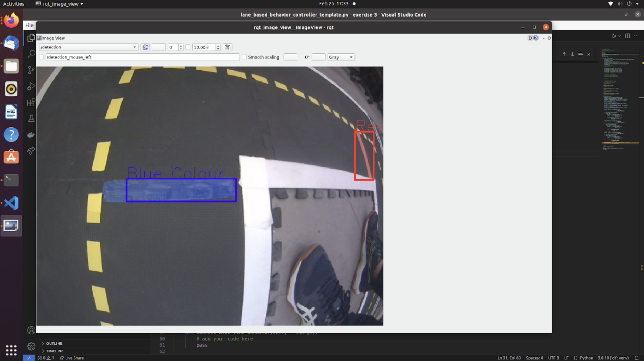Click the /detection_mouse_left text field

pyautogui.click(x=142, y=57)
